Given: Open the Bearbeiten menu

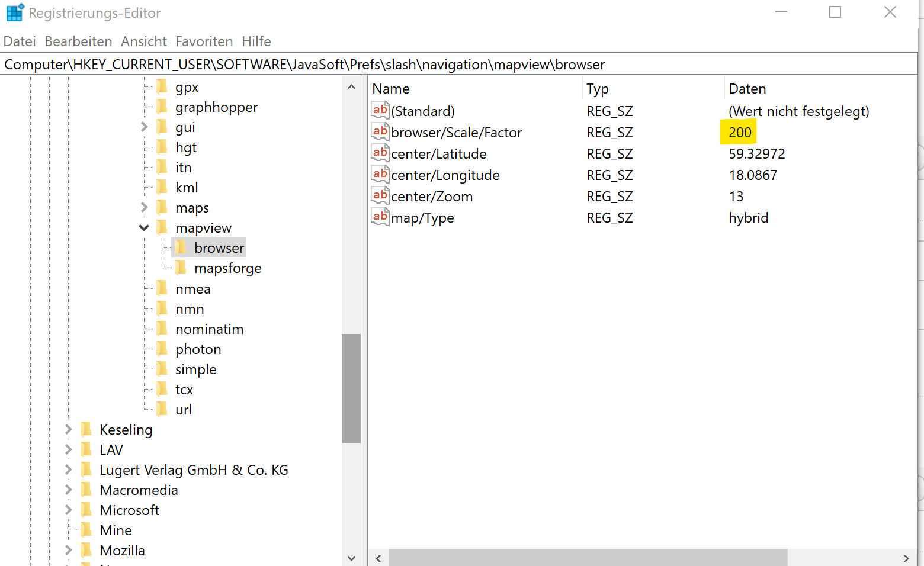Looking at the screenshot, I should [x=78, y=41].
